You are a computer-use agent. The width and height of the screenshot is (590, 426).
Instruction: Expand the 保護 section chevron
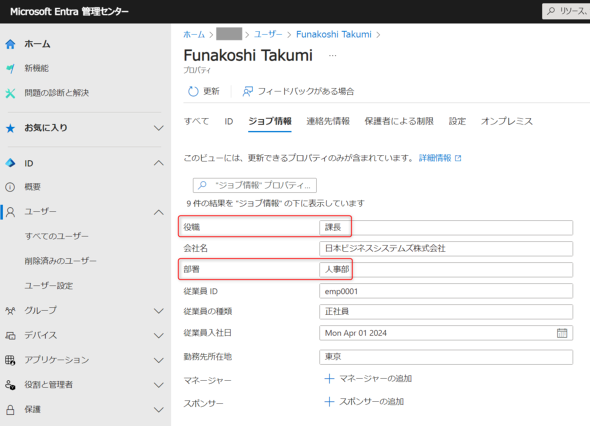coord(159,410)
